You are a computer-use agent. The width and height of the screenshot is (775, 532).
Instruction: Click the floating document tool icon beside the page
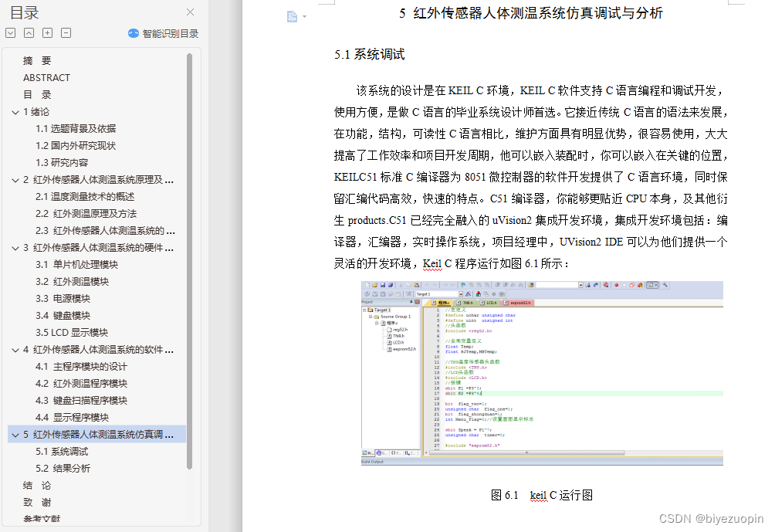[x=291, y=15]
